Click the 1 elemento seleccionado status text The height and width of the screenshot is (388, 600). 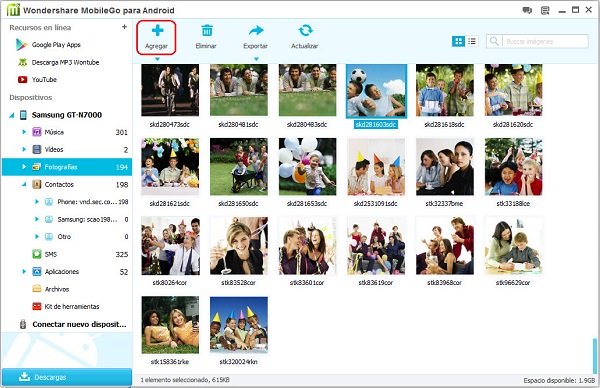pyautogui.click(x=185, y=380)
